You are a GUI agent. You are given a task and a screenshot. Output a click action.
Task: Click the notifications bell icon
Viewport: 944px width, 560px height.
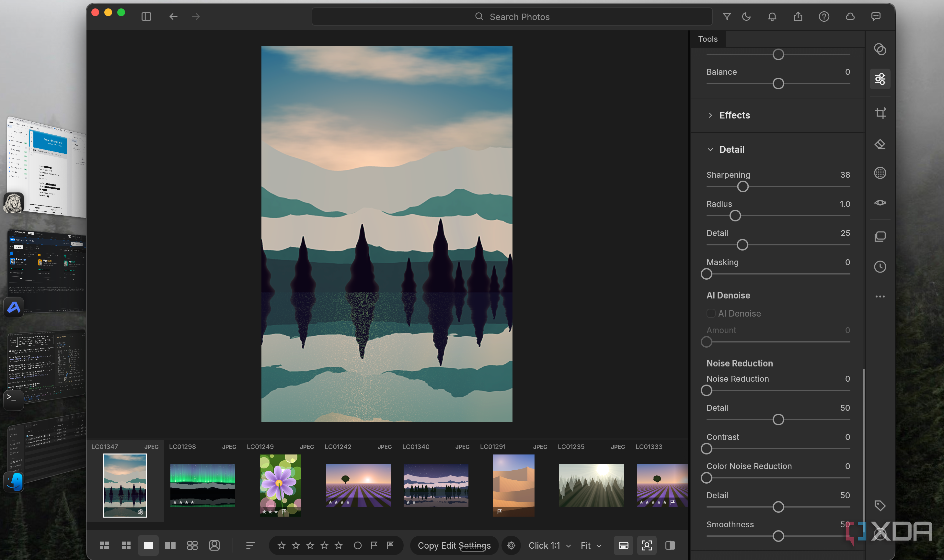pos(772,17)
